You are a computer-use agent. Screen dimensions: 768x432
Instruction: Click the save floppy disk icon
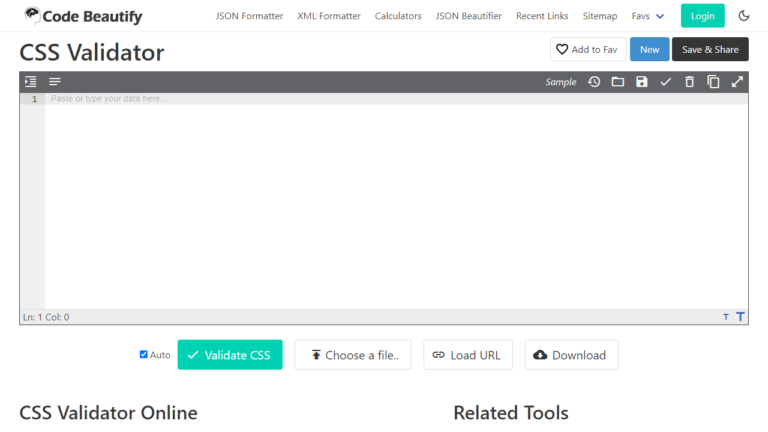(x=642, y=82)
